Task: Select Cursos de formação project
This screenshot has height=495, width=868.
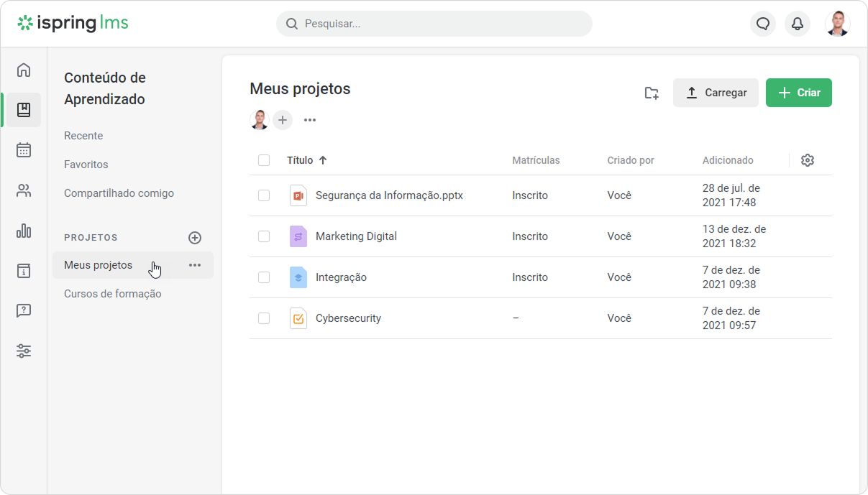Action: [112, 294]
